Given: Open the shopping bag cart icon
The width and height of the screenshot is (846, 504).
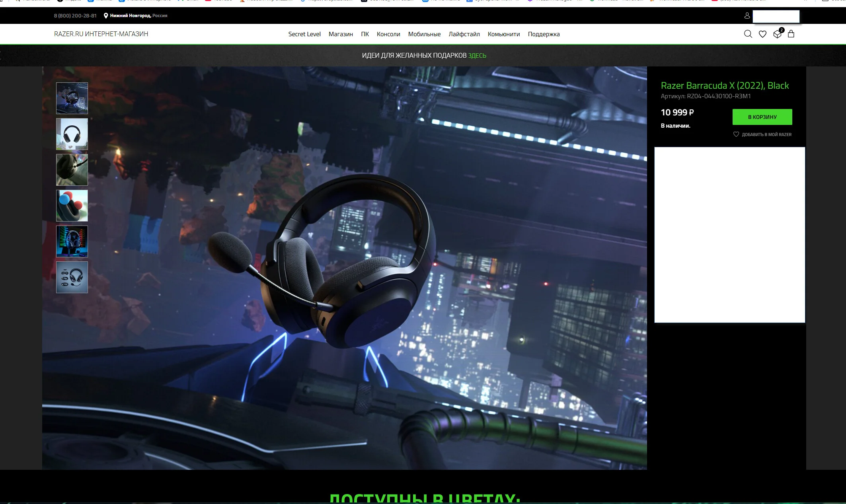Looking at the screenshot, I should (791, 34).
